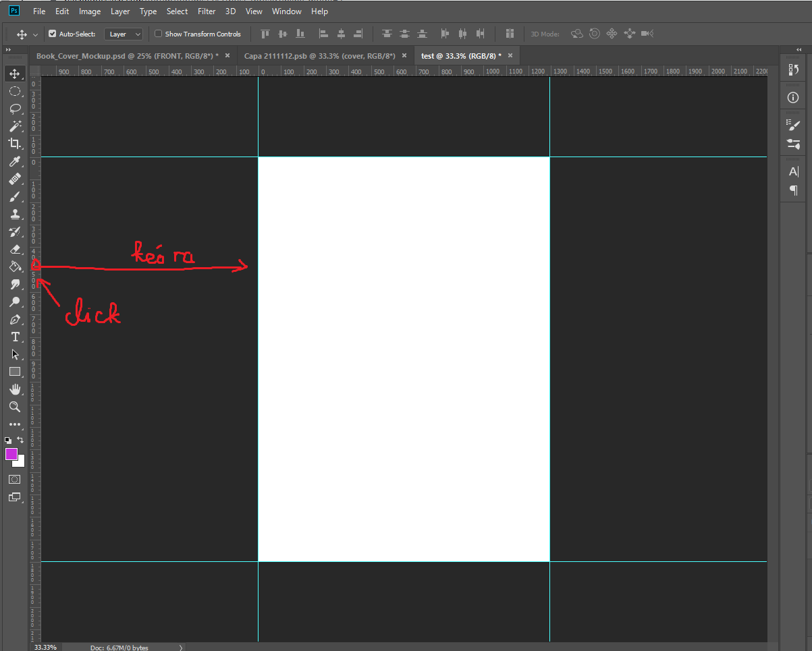Choose the Clone Stamp tool
812x651 pixels.
coord(14,214)
